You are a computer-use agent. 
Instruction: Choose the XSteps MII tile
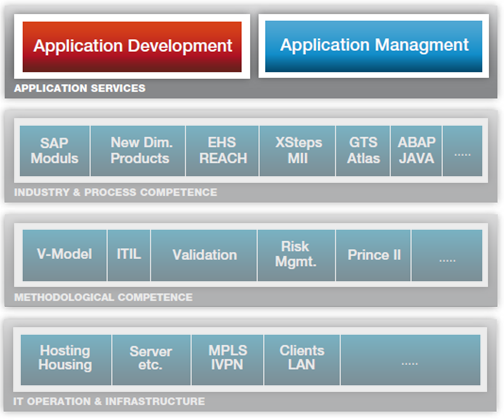pos(298,151)
